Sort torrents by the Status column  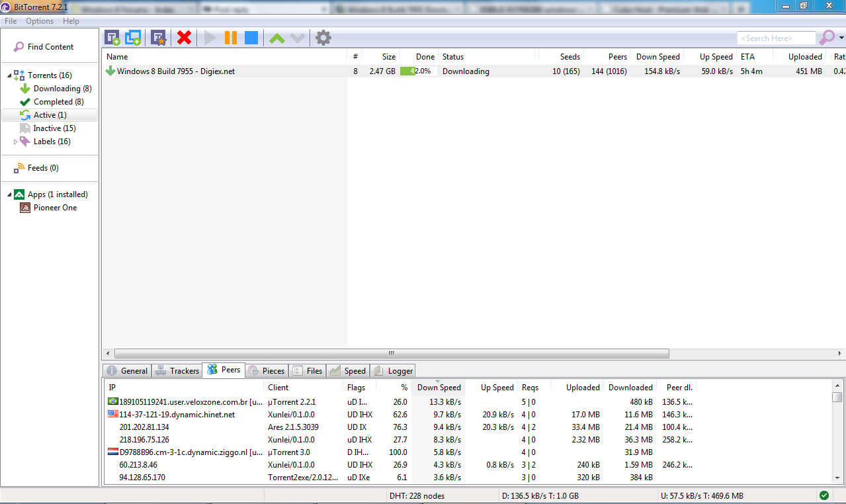pos(488,57)
